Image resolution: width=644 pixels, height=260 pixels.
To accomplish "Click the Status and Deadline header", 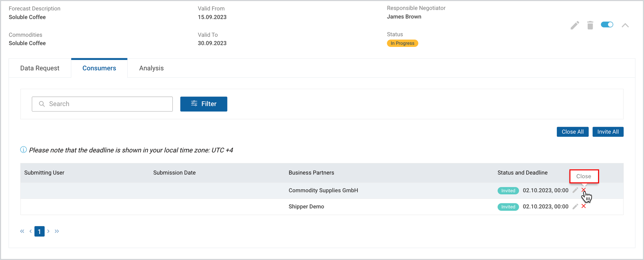I will 522,173.
